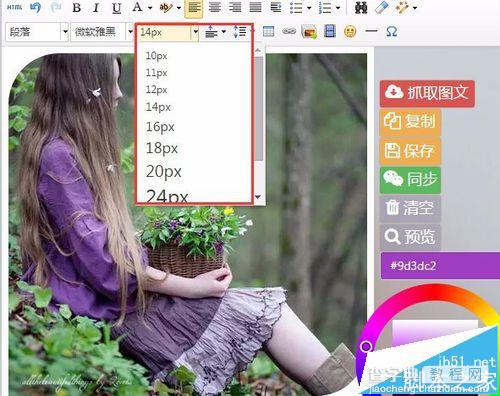Screen dimensions: 500x396
Task: Click the eraser clear-format icon
Action: [x=381, y=7]
